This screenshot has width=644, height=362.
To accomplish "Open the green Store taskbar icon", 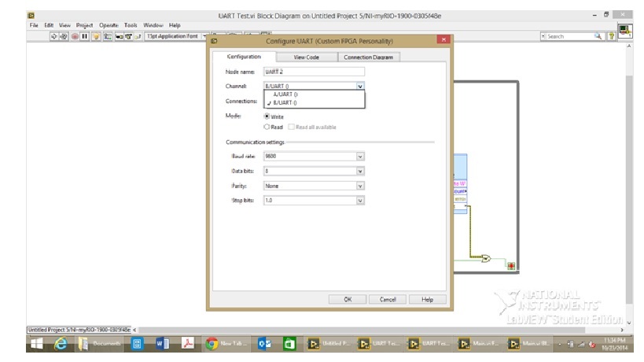I will 289,344.
